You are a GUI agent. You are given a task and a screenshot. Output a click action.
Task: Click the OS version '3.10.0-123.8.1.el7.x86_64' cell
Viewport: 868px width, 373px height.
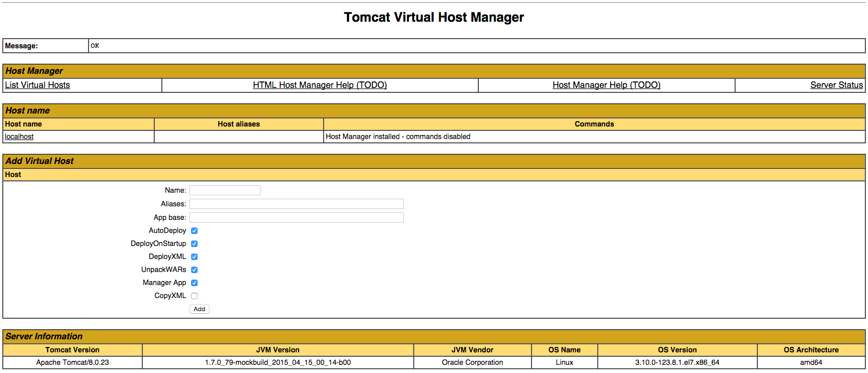point(677,363)
